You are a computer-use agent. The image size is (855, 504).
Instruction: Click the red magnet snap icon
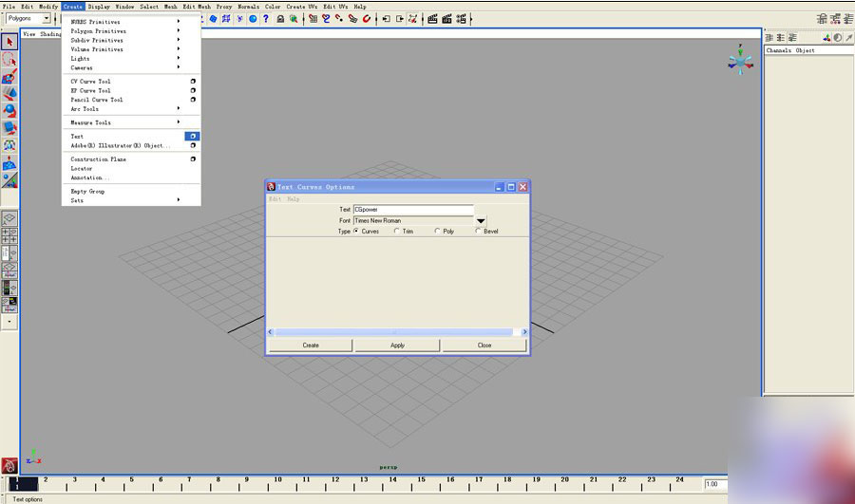(367, 19)
